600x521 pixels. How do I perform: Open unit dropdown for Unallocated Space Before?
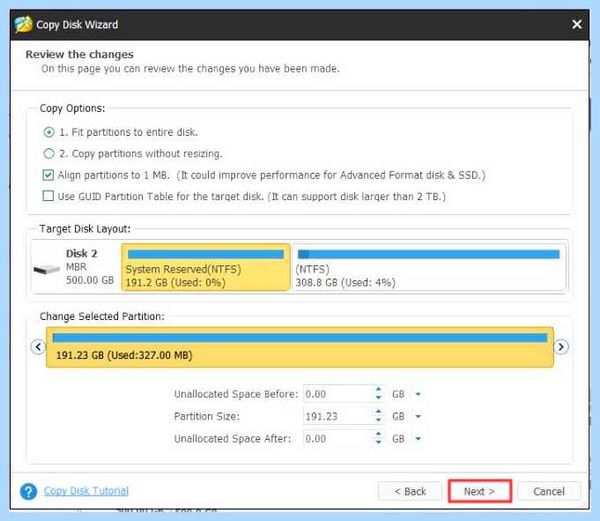pos(418,394)
